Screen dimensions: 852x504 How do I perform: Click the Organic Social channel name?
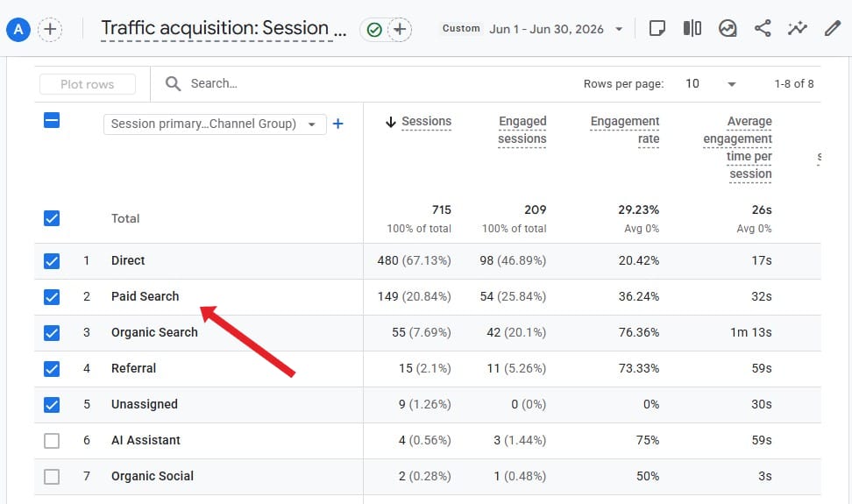153,476
